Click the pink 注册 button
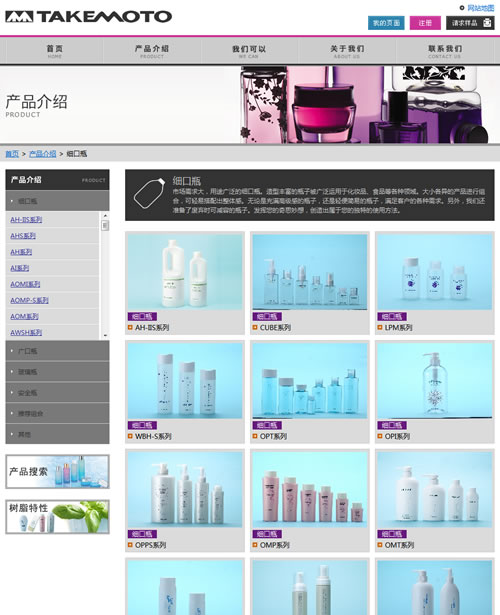This screenshot has width=500, height=615. 425,23
